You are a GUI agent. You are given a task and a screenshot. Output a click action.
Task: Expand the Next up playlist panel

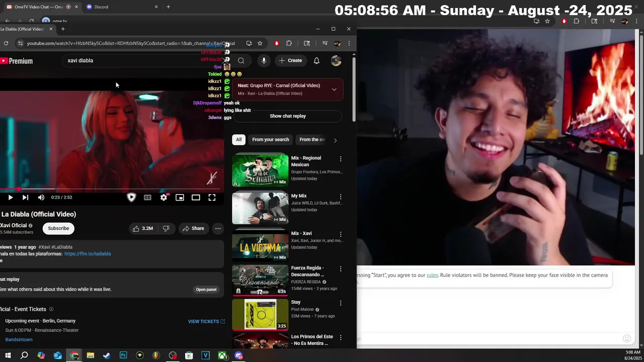click(x=334, y=89)
